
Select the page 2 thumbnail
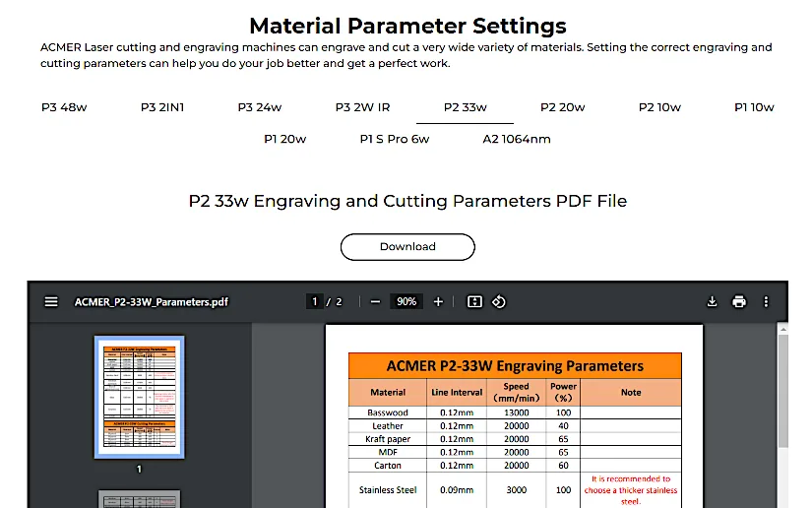click(140, 499)
